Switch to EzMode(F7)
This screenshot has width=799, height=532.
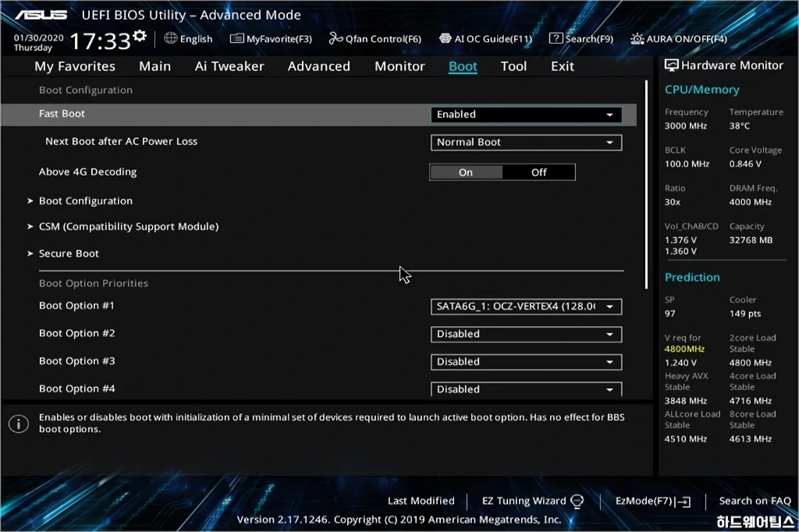click(x=653, y=501)
